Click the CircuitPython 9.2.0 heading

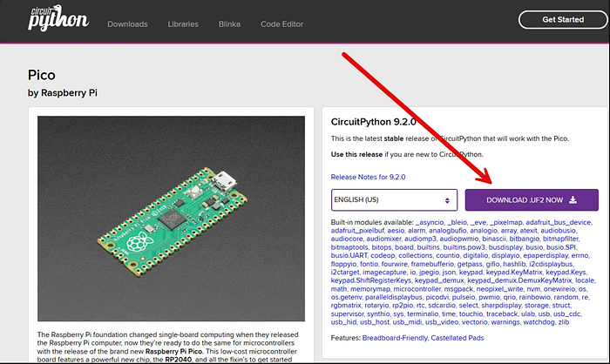click(374, 122)
